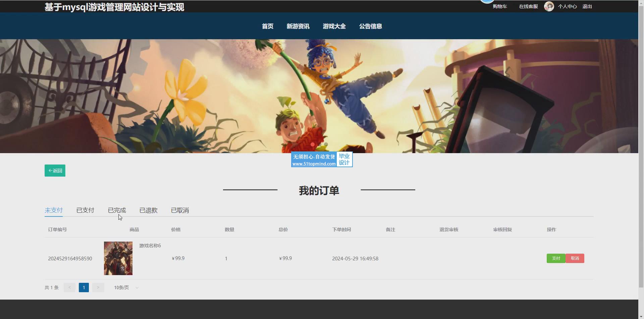Click order number 2024529164958590
644x319 pixels.
[70, 259]
